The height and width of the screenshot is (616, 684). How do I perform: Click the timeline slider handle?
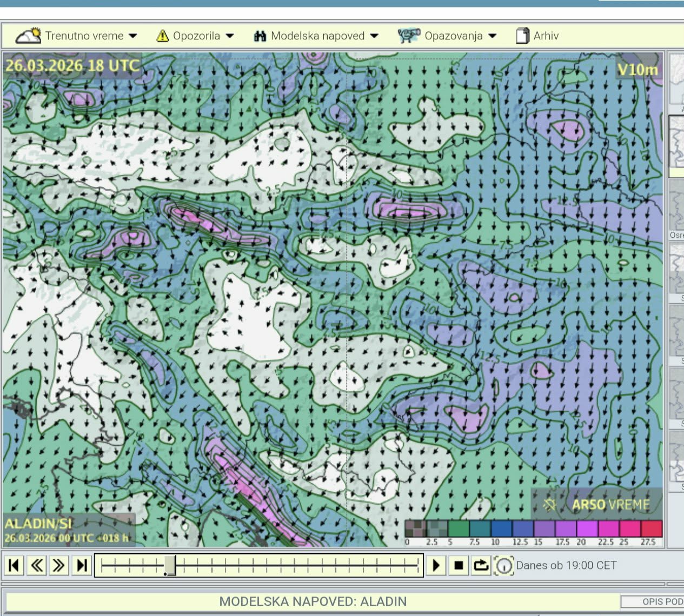pos(170,566)
